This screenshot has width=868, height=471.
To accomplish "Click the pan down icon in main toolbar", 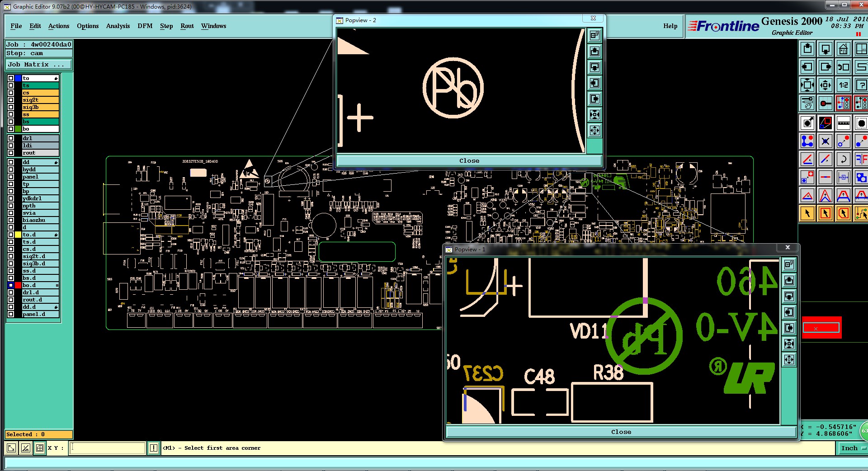I will [x=826, y=49].
